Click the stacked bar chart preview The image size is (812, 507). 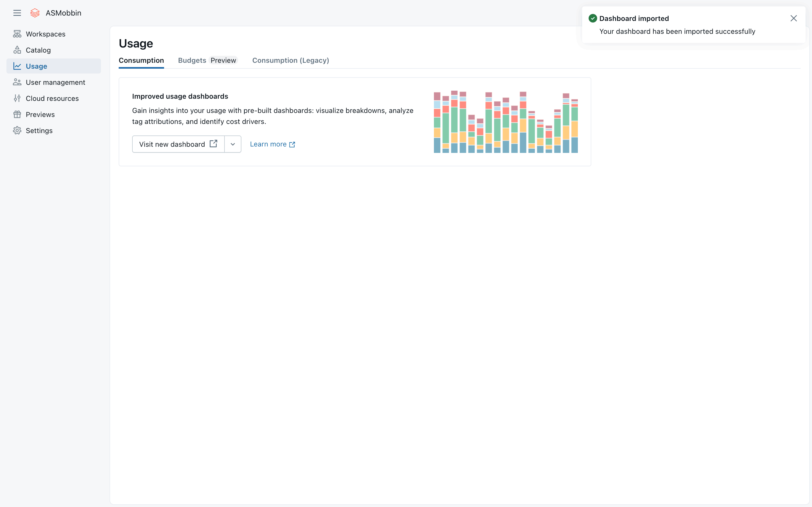pyautogui.click(x=506, y=122)
